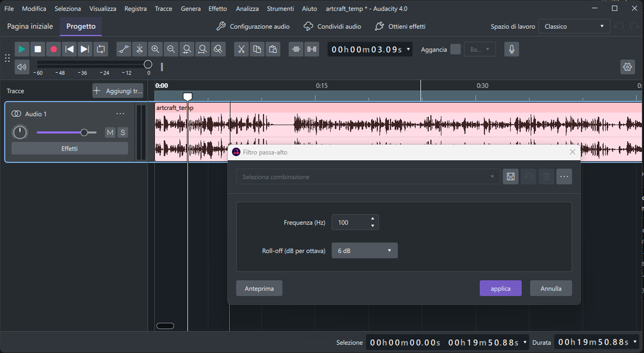644x353 pixels.
Task: Open the selection end time format arrow
Action: (525, 342)
